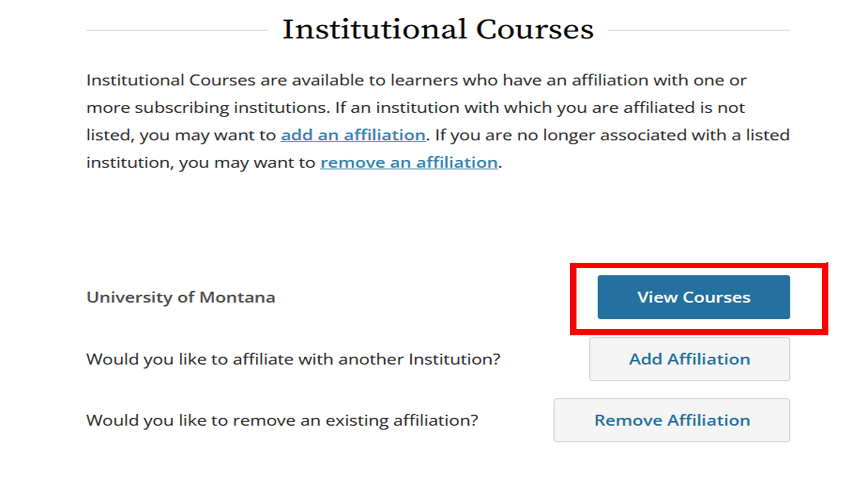
Task: Click the View Courses button
Action: coord(693,297)
